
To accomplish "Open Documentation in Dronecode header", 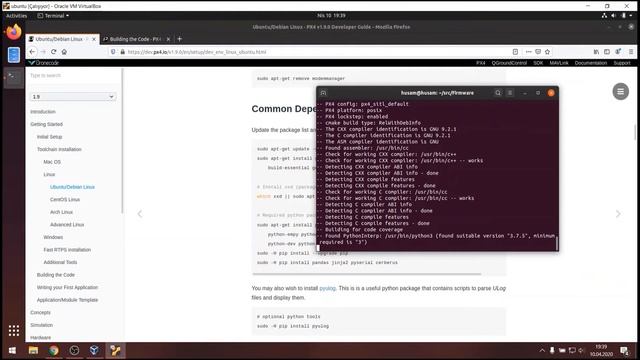I will 591,63.
